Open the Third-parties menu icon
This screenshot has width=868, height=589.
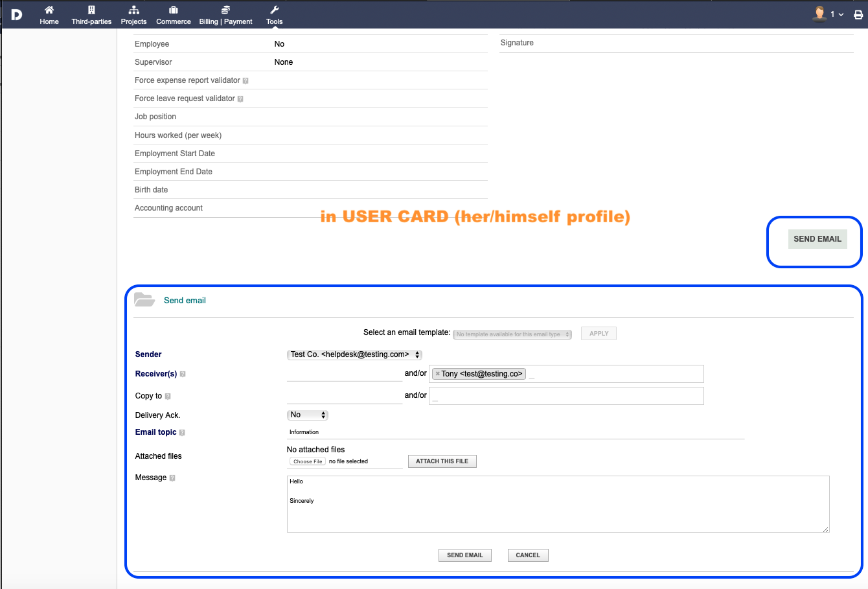click(91, 10)
